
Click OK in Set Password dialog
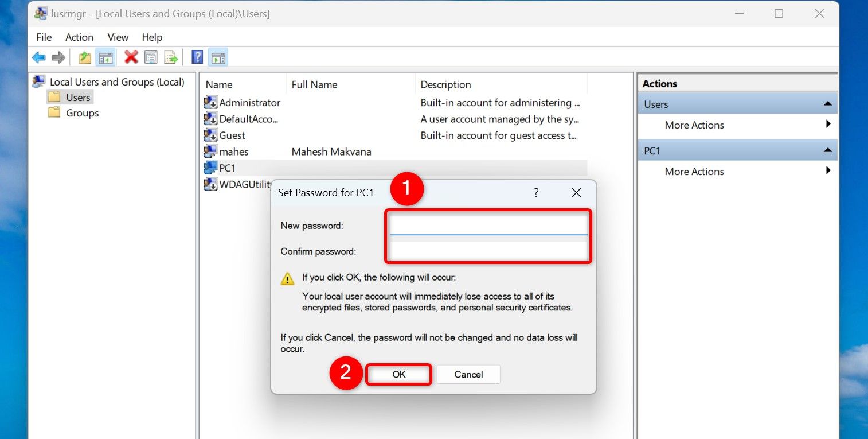399,374
